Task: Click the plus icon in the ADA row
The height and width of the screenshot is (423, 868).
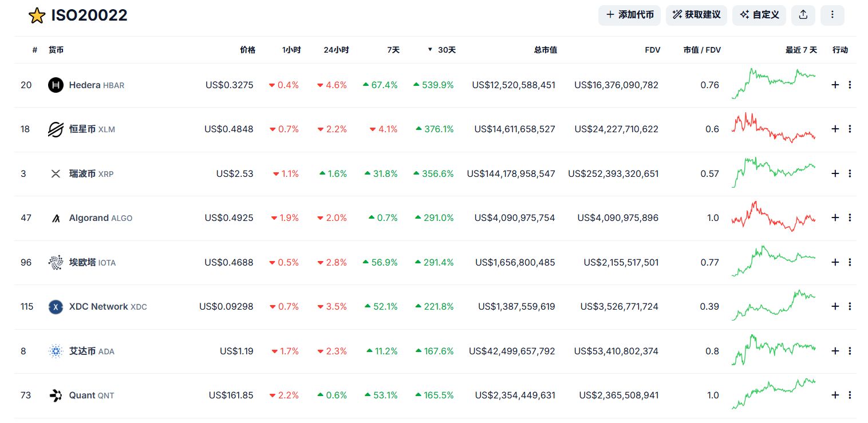Action: tap(835, 351)
